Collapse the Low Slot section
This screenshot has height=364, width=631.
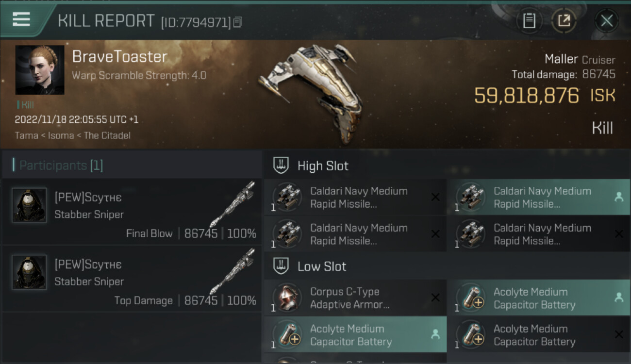282,266
